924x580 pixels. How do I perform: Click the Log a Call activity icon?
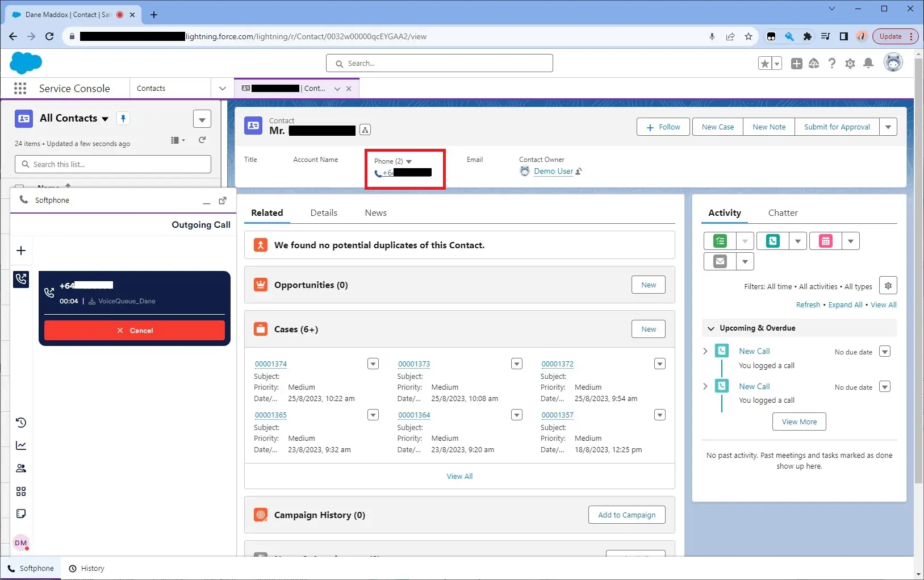[x=772, y=241]
